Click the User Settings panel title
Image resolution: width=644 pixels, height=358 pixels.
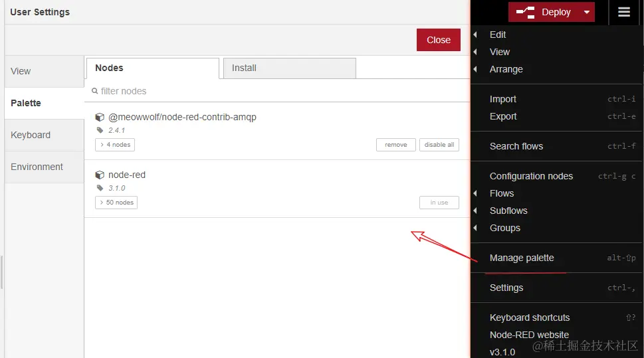tap(40, 12)
